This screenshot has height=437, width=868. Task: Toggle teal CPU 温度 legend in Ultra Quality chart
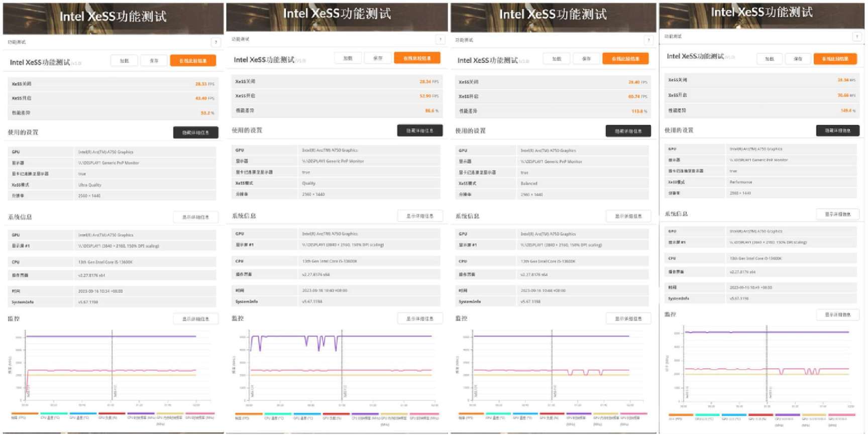tap(54, 416)
